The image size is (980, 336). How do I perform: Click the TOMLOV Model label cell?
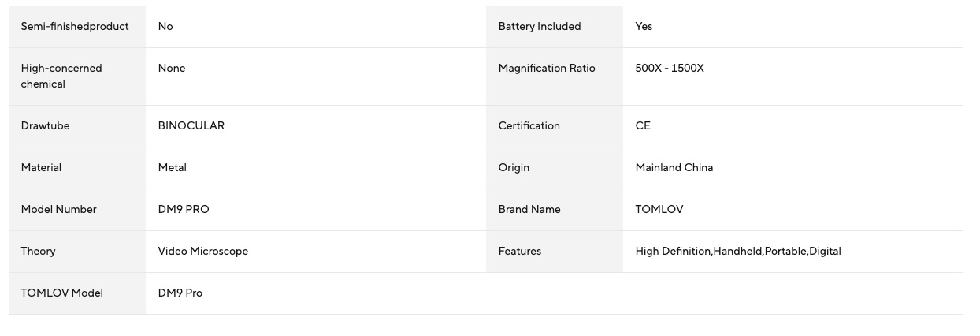77,293
